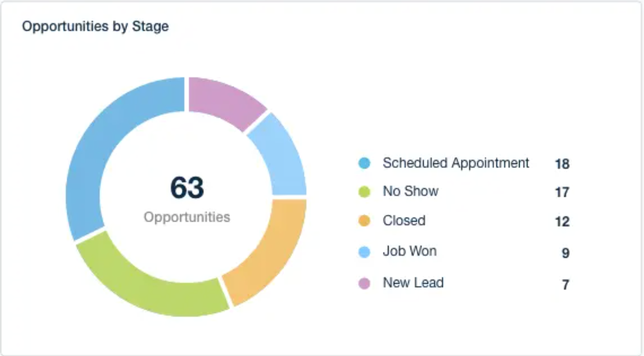Click the Closed orange legend dot

[x=364, y=221]
